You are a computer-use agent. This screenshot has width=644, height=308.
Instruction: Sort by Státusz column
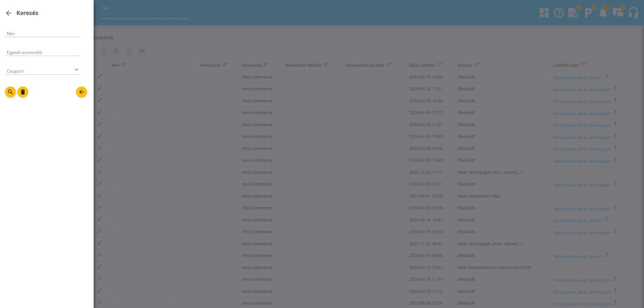(x=465, y=65)
